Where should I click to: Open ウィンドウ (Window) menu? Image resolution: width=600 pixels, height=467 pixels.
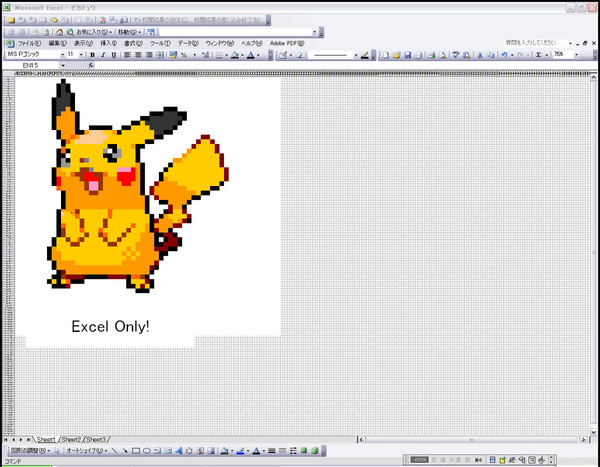click(220, 43)
